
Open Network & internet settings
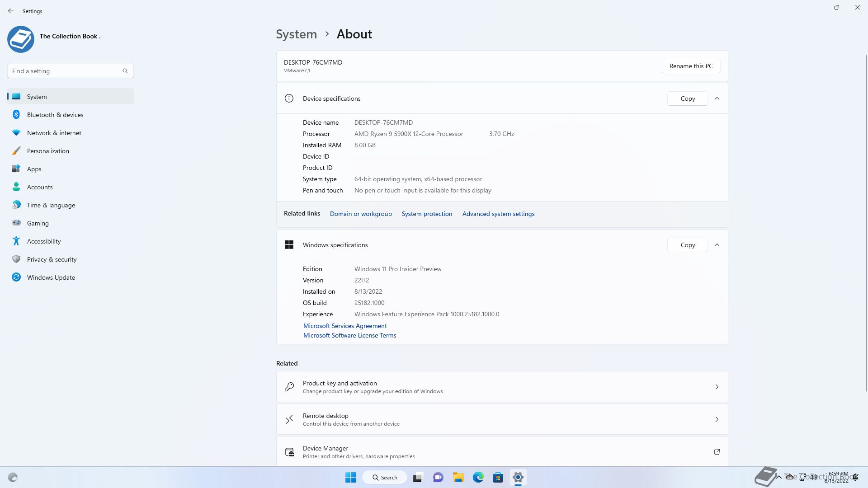pos(71,133)
